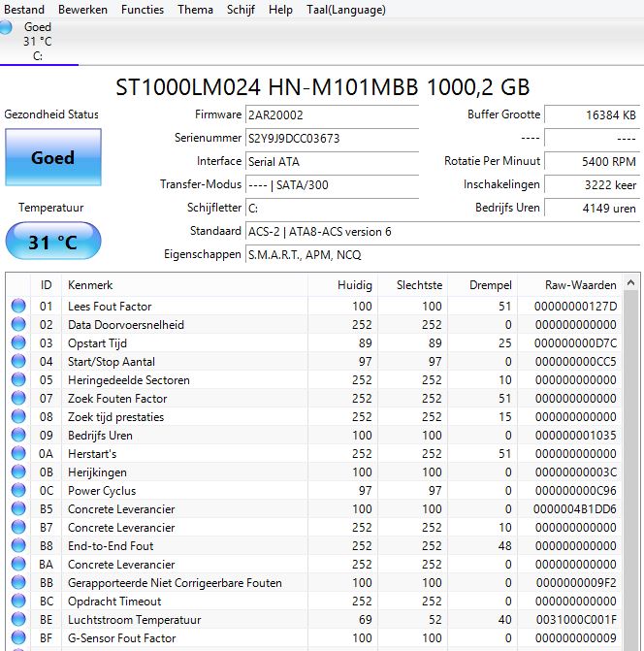Click the status orb for Luchtstroom Temperatuur
The width and height of the screenshot is (644, 651).
tap(18, 620)
